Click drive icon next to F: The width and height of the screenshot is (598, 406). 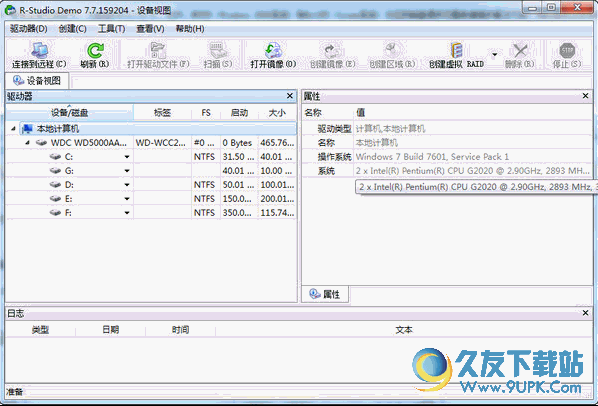coord(56,212)
